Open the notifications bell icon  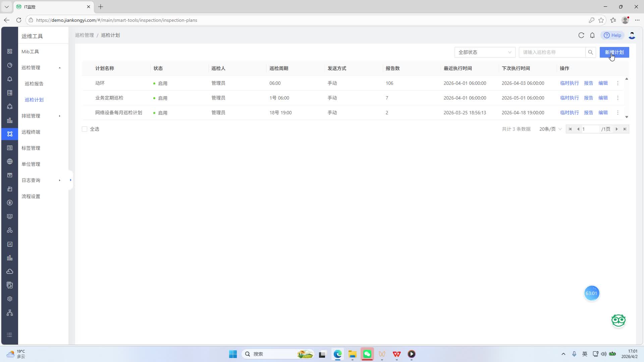click(592, 35)
